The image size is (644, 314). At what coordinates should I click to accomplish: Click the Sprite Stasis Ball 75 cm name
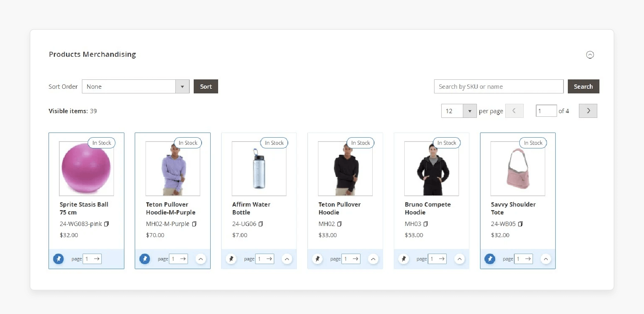84,208
